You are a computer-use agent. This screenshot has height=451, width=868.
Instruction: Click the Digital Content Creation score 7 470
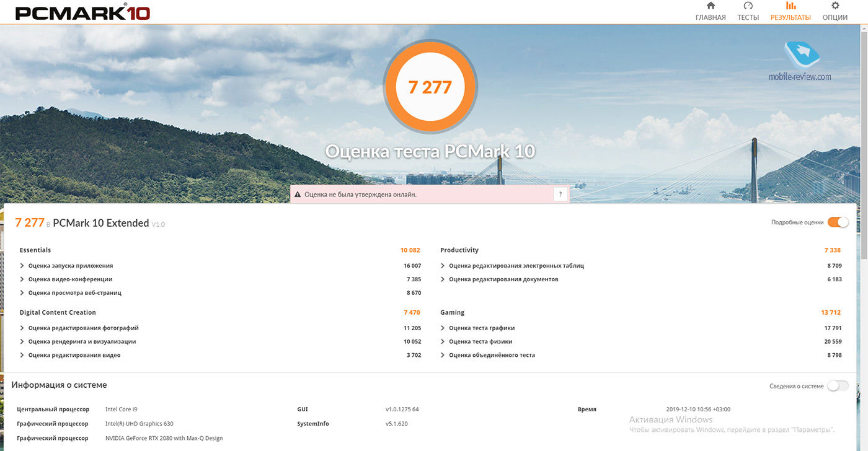(412, 313)
